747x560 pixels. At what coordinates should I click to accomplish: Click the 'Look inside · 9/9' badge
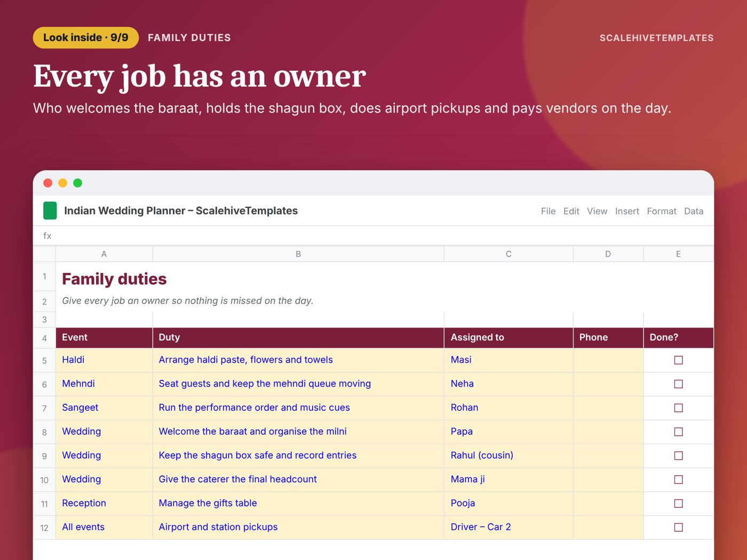click(86, 38)
